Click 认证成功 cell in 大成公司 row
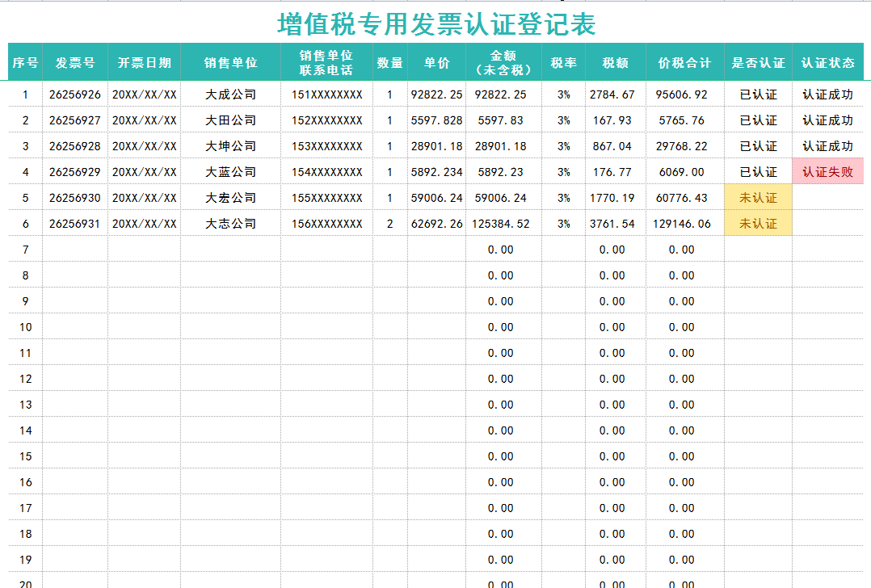Viewport: 871px width, 588px height. tap(827, 95)
